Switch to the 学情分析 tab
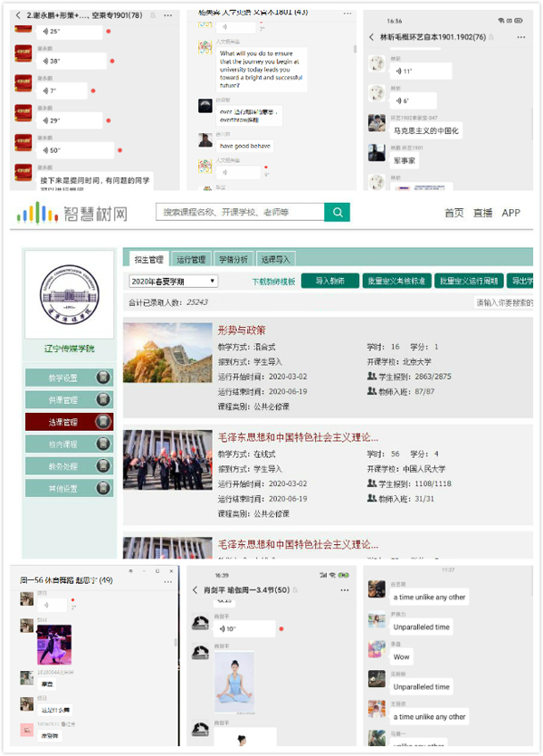 coord(233,259)
